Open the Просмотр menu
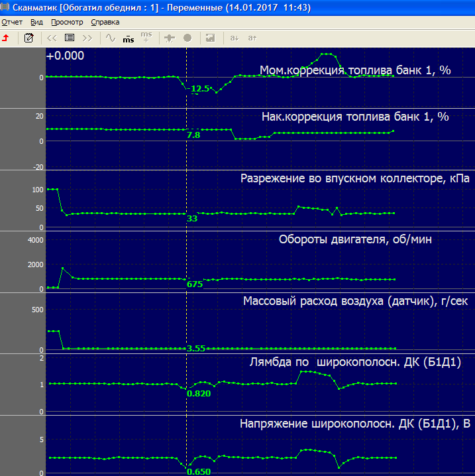Image resolution: width=475 pixels, height=476 pixels. (x=67, y=22)
